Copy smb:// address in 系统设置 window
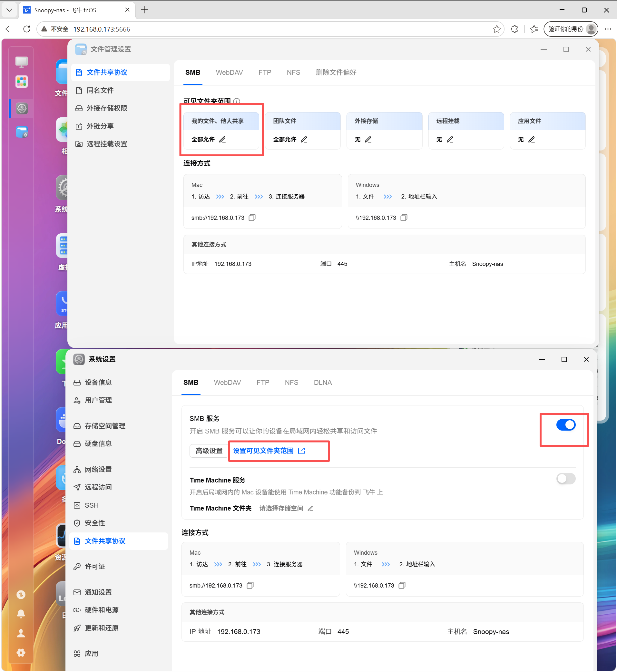The width and height of the screenshot is (617, 672). point(250,586)
